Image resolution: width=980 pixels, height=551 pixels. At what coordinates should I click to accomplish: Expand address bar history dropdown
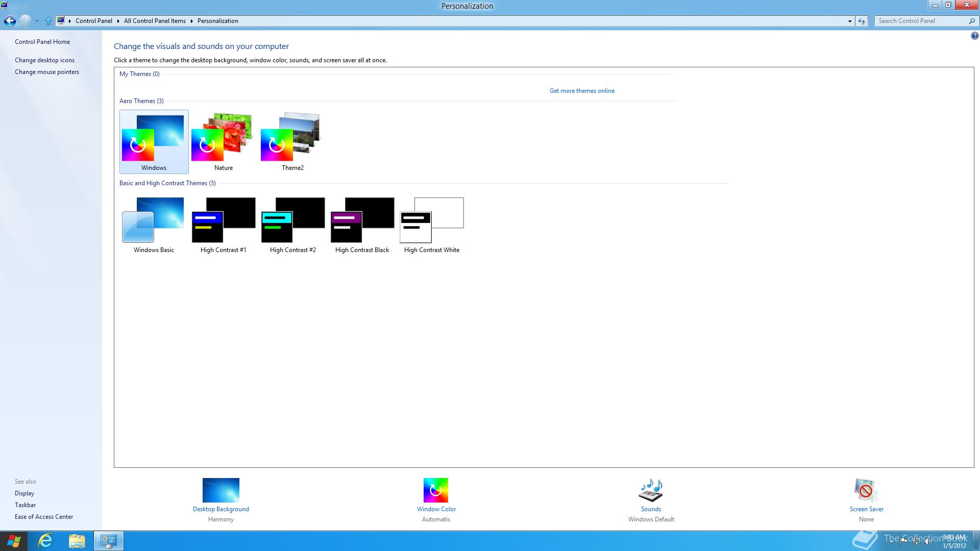850,21
